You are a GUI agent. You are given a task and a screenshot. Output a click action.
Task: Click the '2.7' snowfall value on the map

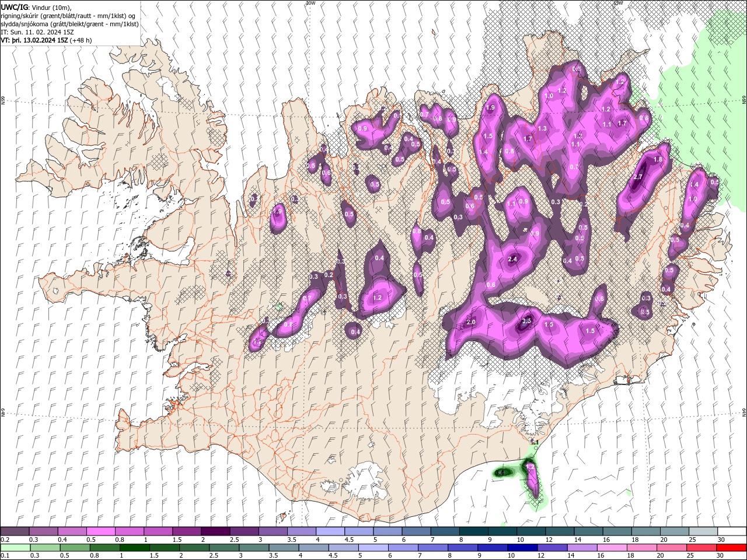coord(638,177)
